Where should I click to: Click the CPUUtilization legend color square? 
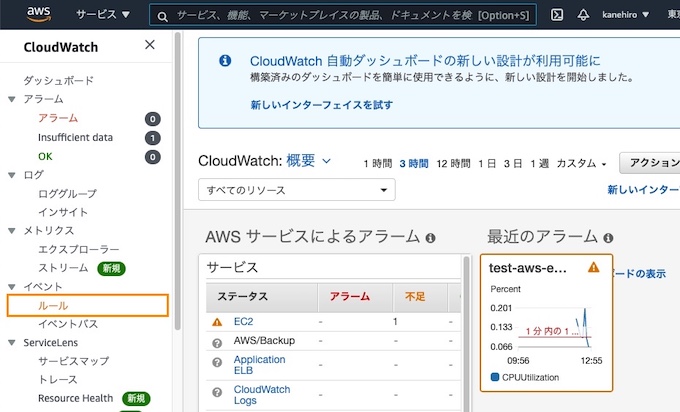click(x=495, y=376)
